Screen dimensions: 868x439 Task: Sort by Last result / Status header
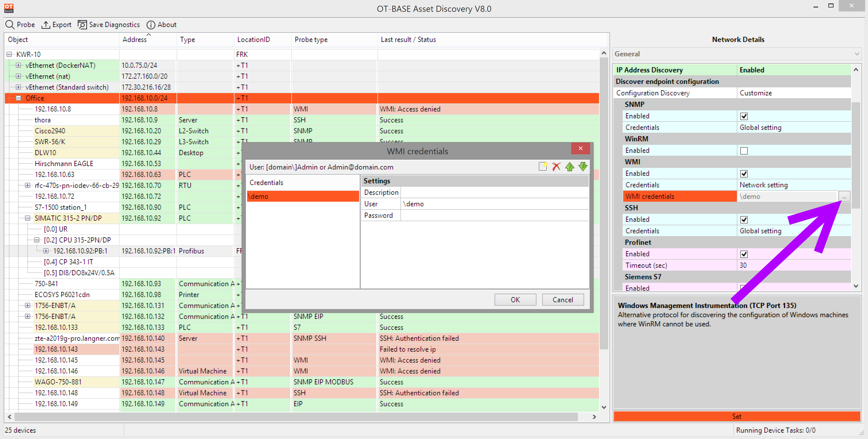click(492, 39)
